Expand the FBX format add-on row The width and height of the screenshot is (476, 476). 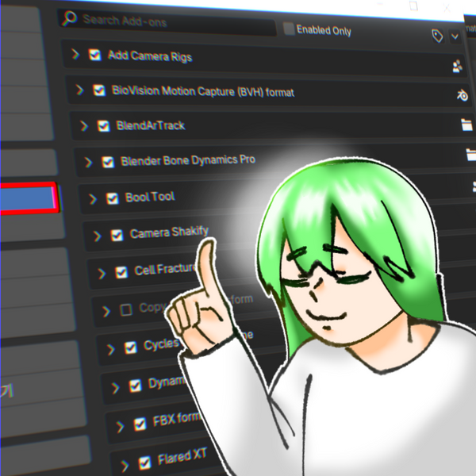tap(119, 423)
